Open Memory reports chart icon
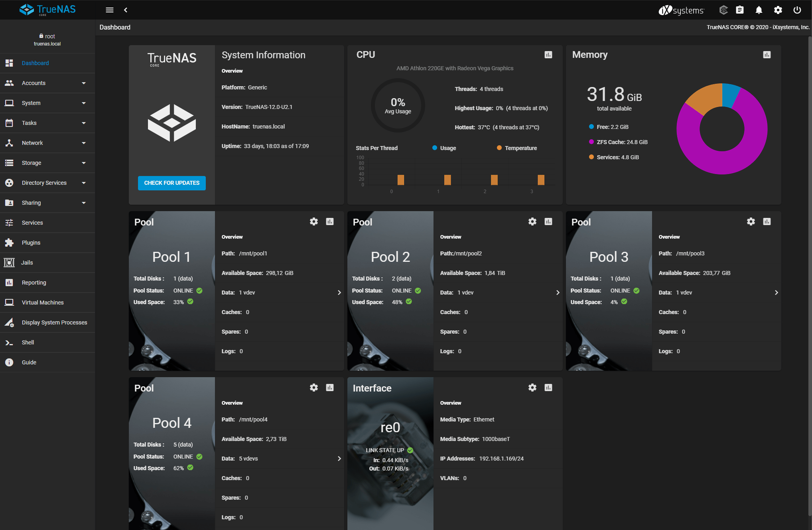 (767, 55)
